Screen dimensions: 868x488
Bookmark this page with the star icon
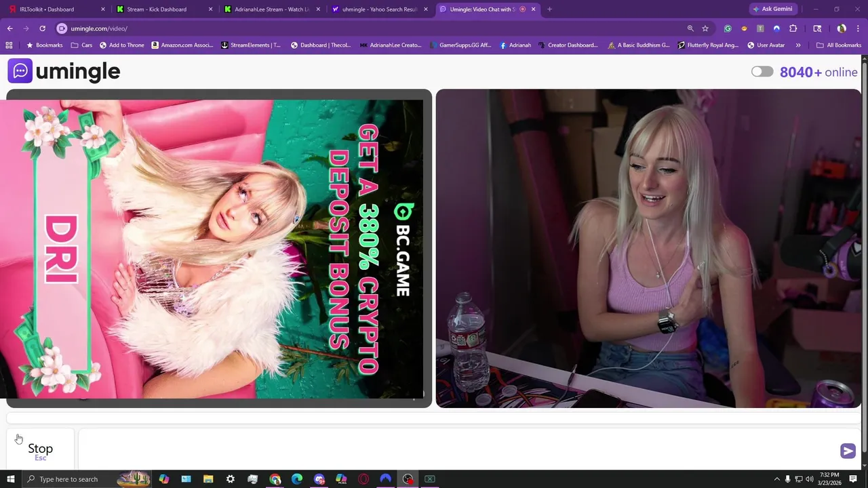[705, 28]
